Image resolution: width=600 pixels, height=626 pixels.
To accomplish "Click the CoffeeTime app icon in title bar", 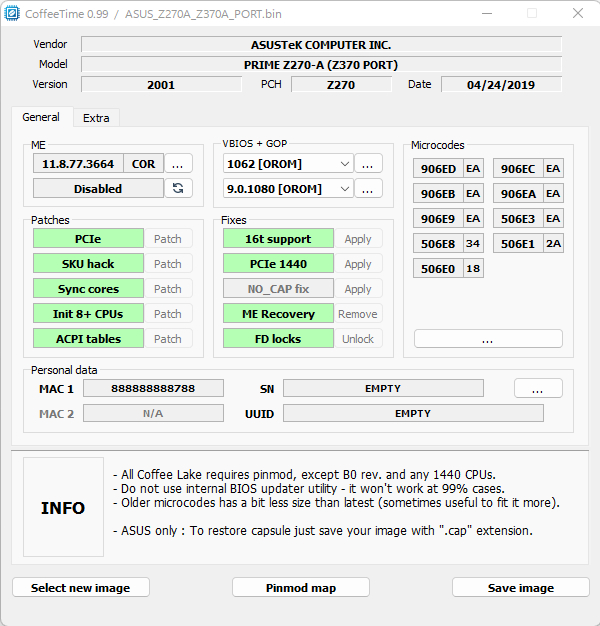I will [x=12, y=14].
